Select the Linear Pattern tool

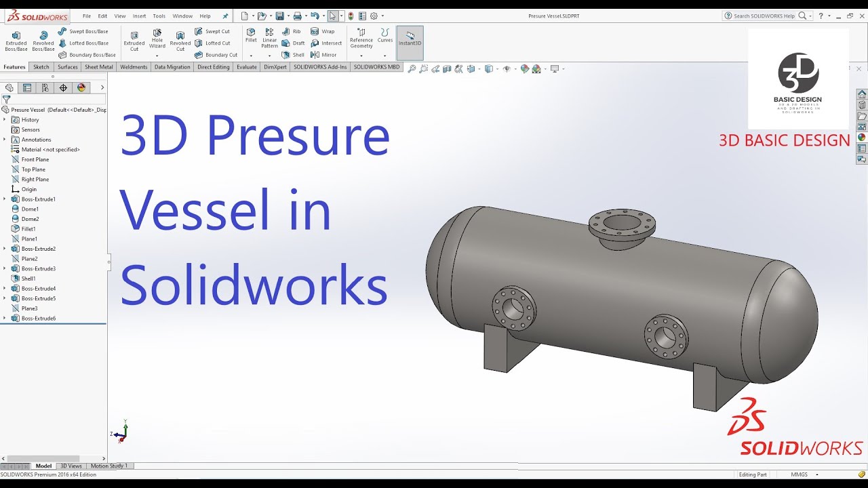pos(270,39)
